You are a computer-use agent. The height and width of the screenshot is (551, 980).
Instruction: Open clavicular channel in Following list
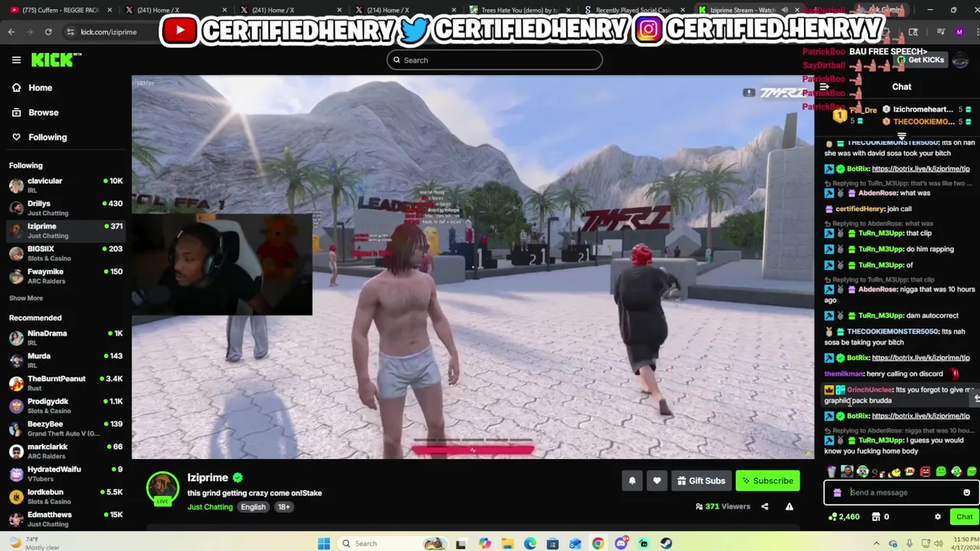click(66, 185)
